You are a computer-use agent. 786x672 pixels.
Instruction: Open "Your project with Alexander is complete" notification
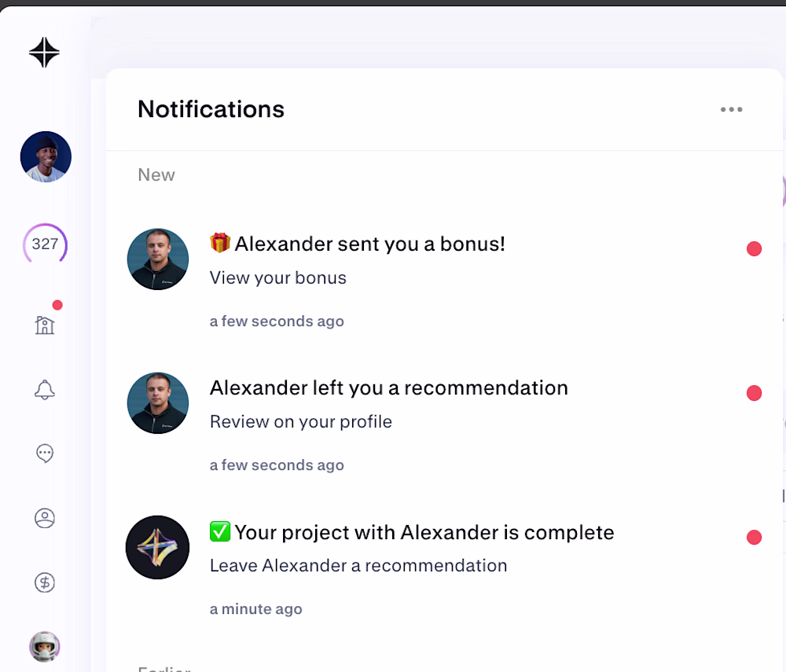(x=424, y=532)
